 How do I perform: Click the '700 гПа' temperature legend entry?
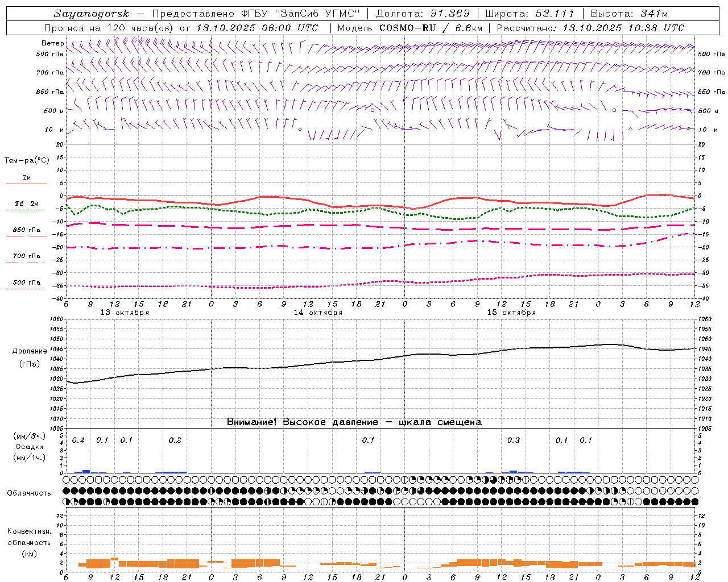pyautogui.click(x=27, y=256)
